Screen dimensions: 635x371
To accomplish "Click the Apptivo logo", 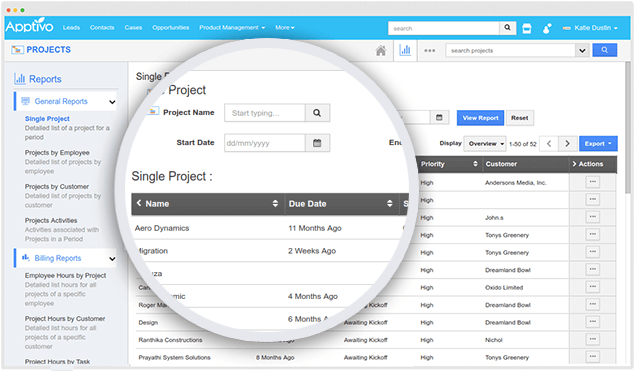I will pyautogui.click(x=29, y=26).
